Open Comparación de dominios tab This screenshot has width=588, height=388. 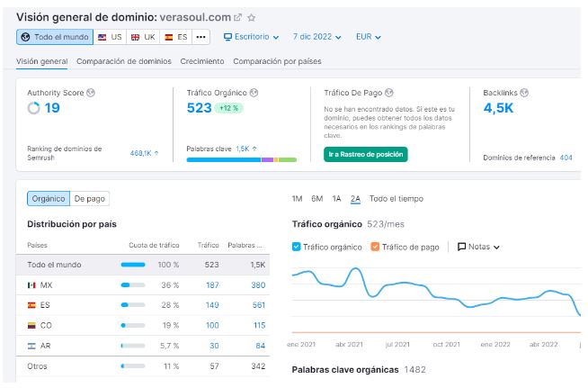(x=124, y=61)
